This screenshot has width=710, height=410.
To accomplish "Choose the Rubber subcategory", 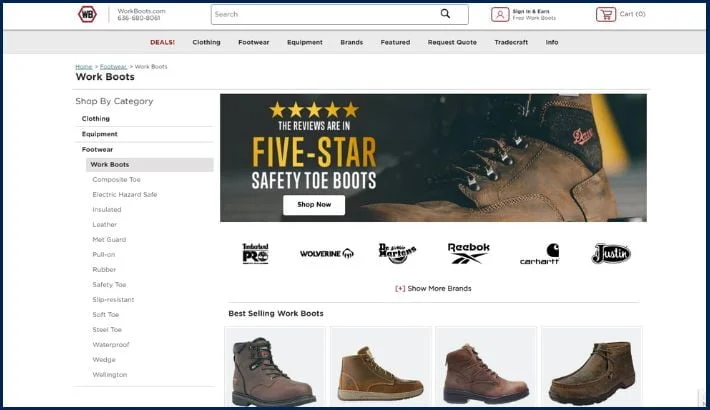I will click(x=104, y=270).
